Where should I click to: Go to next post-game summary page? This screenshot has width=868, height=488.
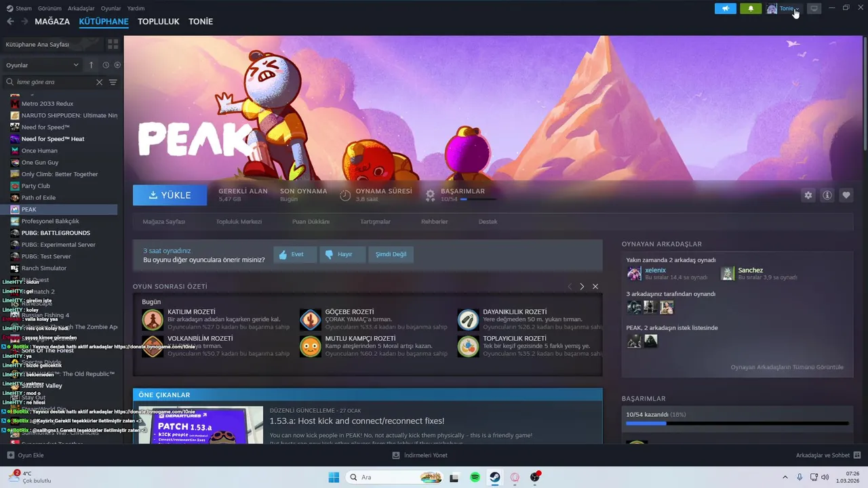[582, 287]
